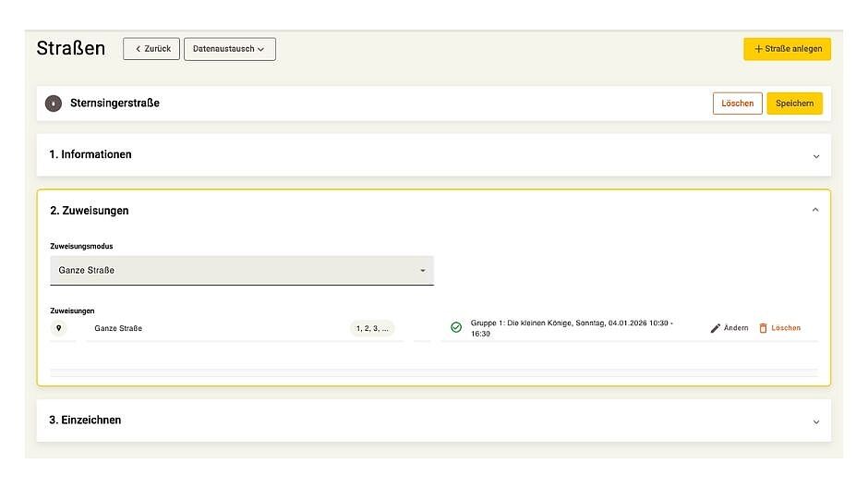Click the Zurück back button

[x=151, y=49]
